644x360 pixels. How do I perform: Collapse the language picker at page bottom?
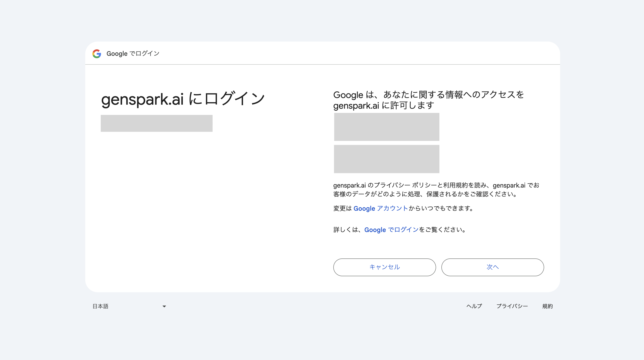(164, 306)
